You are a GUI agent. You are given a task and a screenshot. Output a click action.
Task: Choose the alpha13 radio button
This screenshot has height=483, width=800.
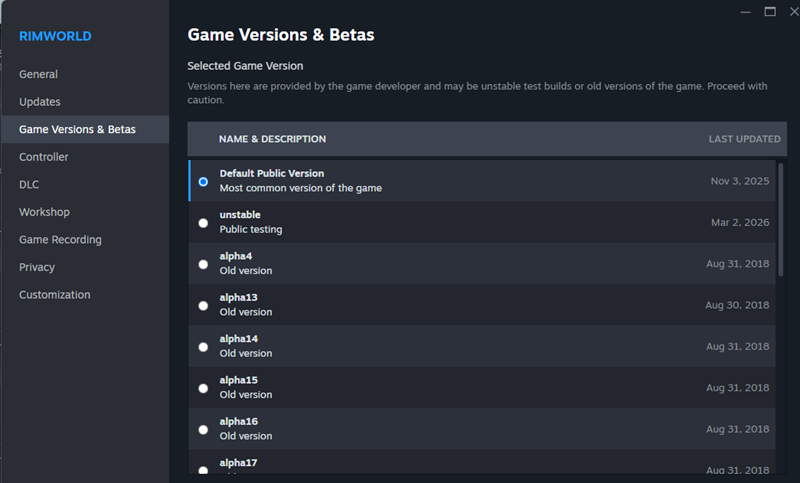[x=203, y=306]
